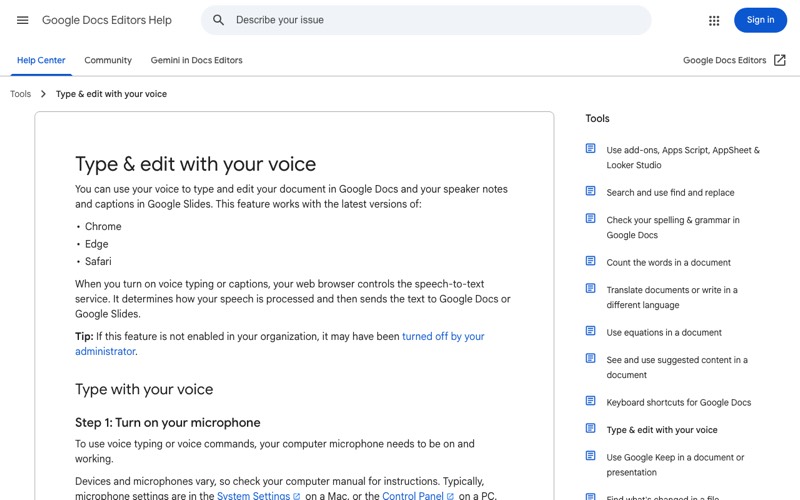
Task: Go to Tools breadcrumb link
Action: point(20,94)
